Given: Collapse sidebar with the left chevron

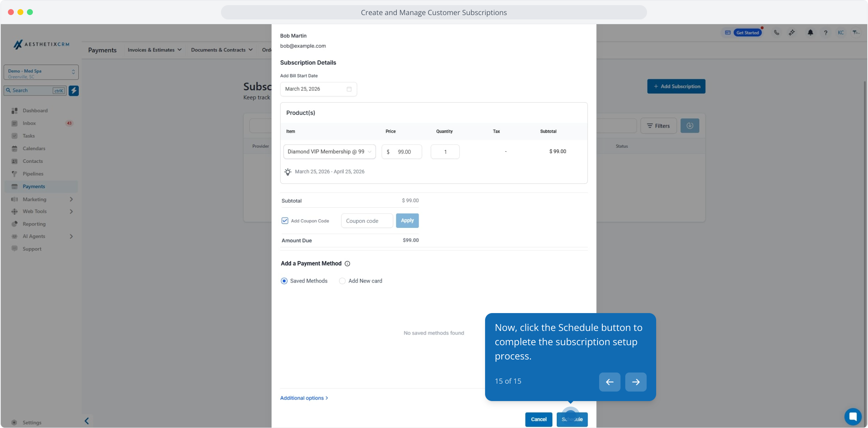Looking at the screenshot, I should pyautogui.click(x=87, y=421).
